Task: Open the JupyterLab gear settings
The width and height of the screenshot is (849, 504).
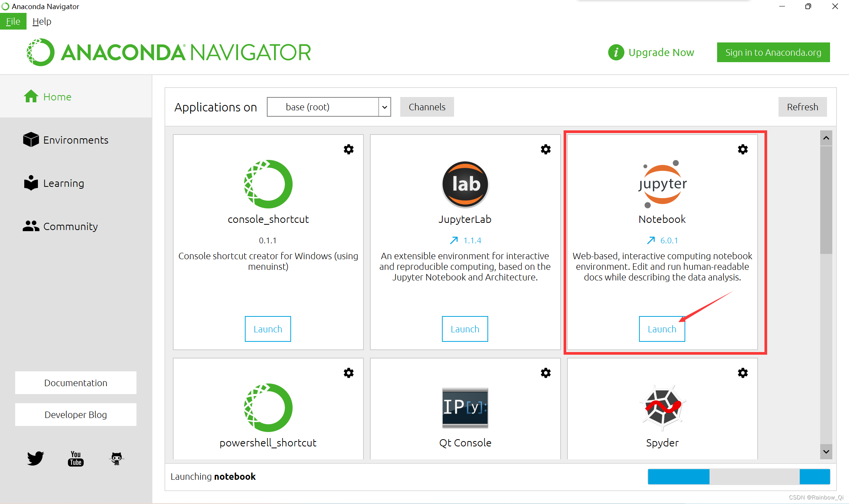Action: (546, 149)
